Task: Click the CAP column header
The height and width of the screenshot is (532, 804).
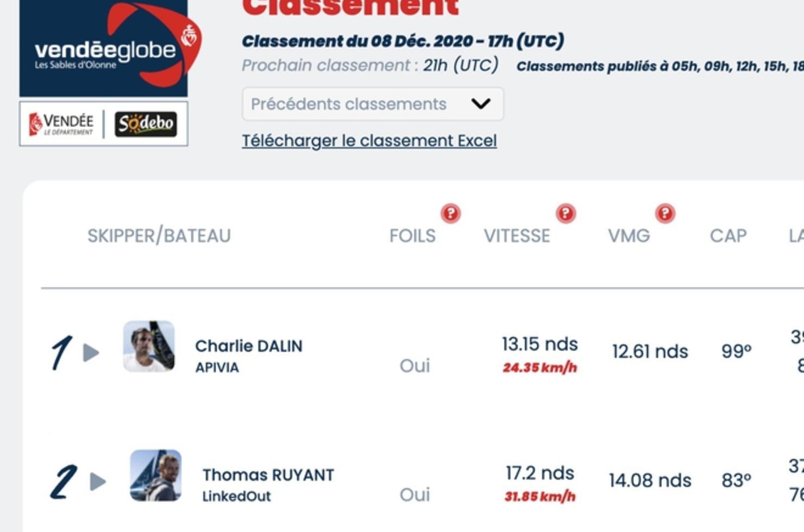Action: coord(728,236)
